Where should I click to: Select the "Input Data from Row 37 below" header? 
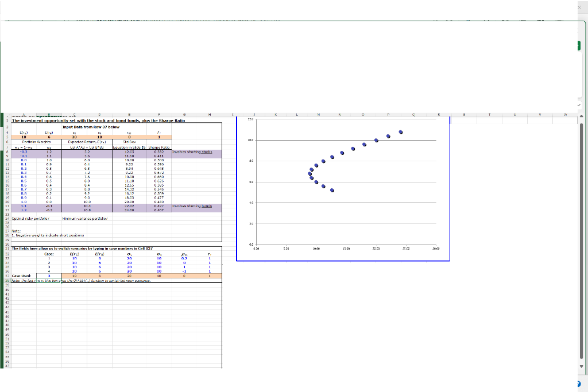click(91, 127)
